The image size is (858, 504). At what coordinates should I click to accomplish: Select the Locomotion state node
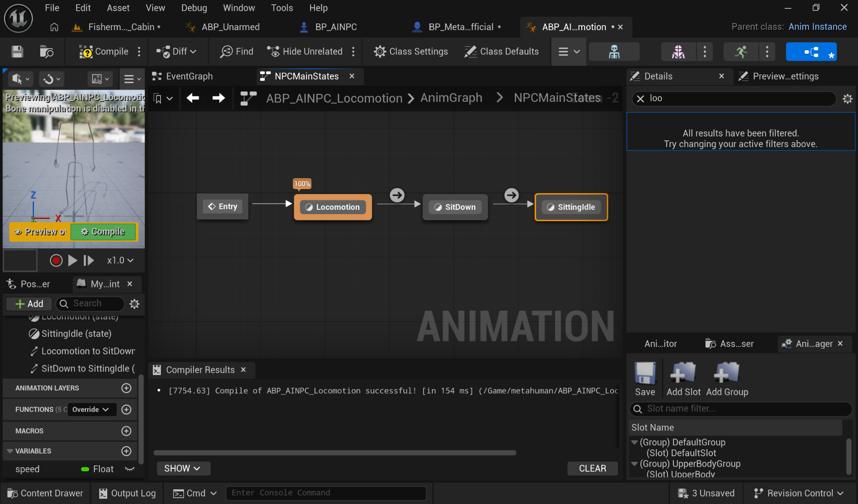tap(333, 207)
